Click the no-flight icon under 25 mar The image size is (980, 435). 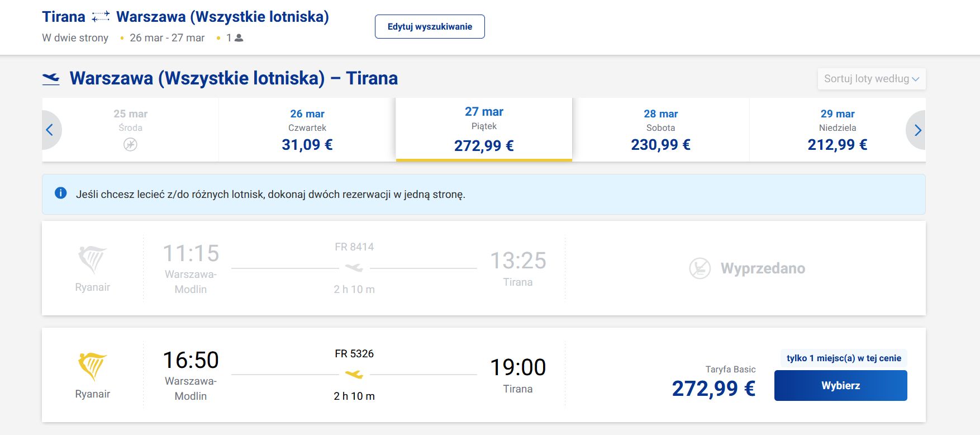tap(130, 145)
